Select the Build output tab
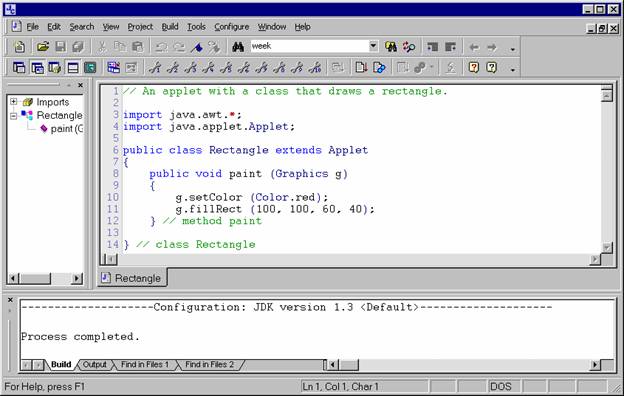The width and height of the screenshot is (624, 396). point(61,364)
